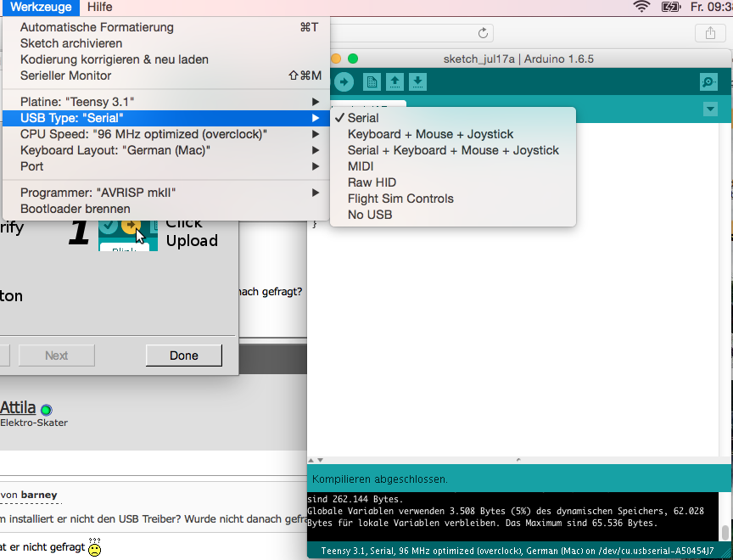Save the sketch with the down-arrow icon
The height and width of the screenshot is (560, 733).
[417, 82]
